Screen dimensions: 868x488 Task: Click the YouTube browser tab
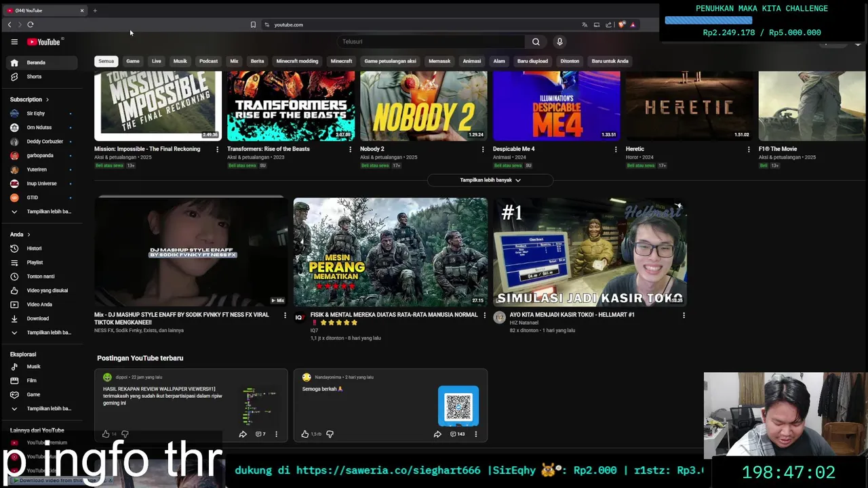pos(45,10)
